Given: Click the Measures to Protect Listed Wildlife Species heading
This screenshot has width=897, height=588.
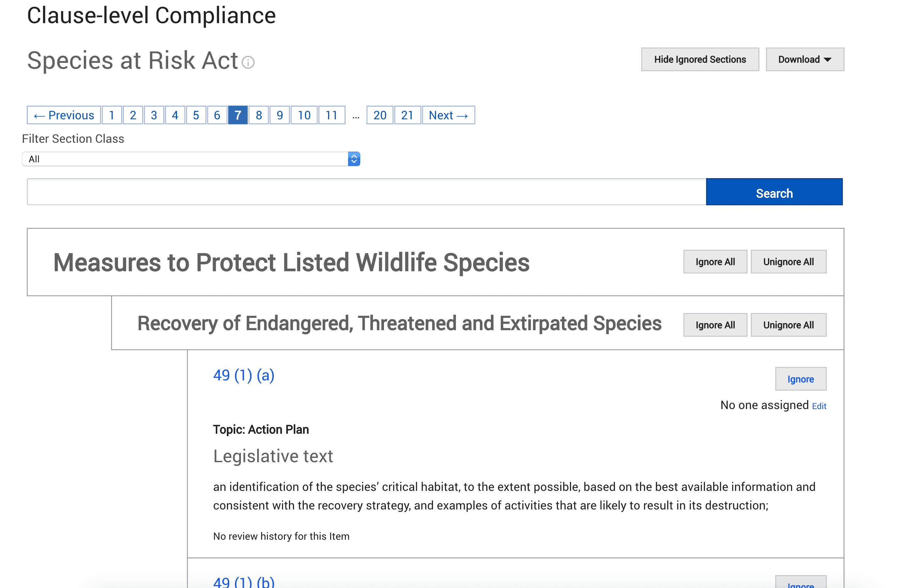Looking at the screenshot, I should [x=291, y=263].
